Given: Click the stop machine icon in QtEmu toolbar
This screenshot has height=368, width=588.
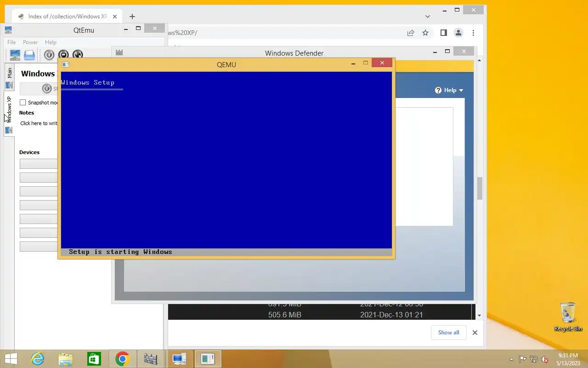Looking at the screenshot, I should click(63, 55).
